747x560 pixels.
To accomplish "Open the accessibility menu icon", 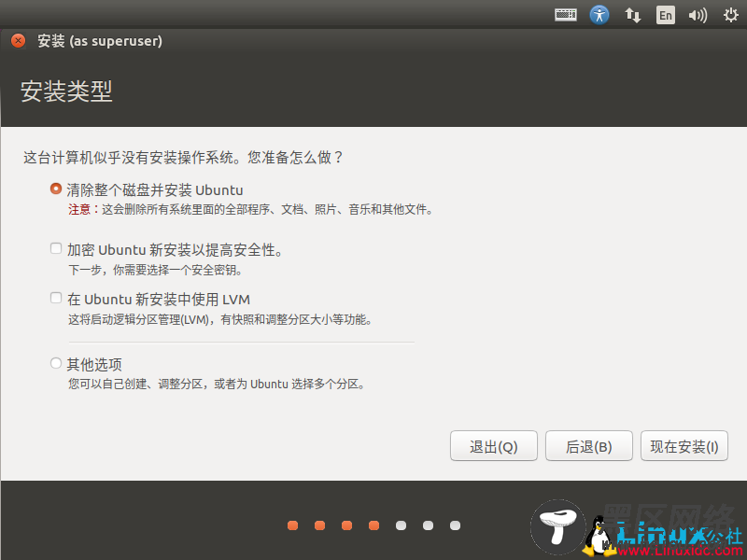I will point(599,15).
